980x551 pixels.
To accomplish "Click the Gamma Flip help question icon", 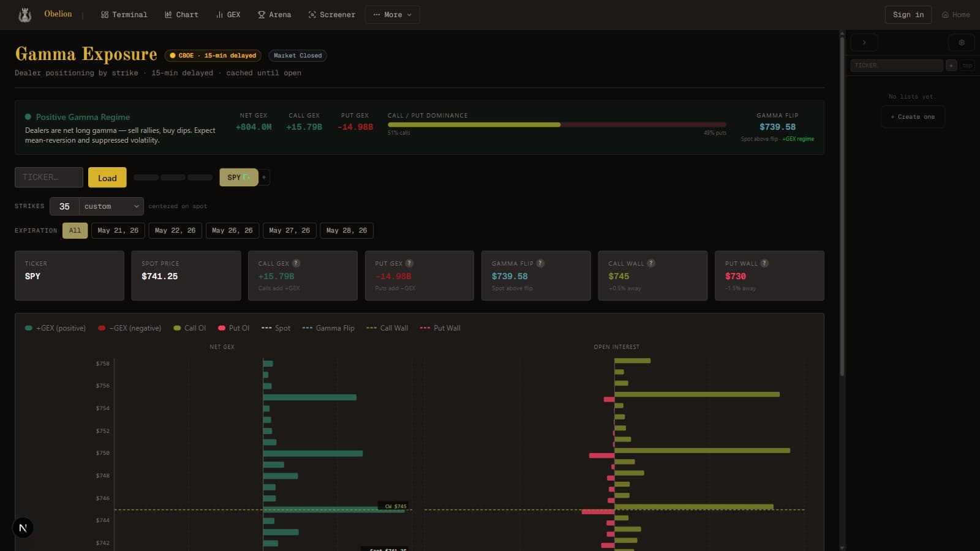I will tap(540, 263).
